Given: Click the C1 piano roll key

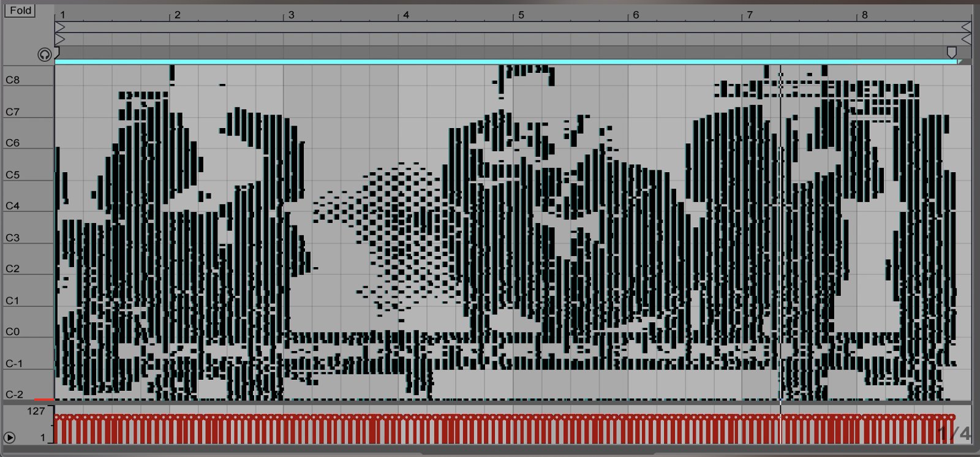Looking at the screenshot, I should click(x=12, y=300).
